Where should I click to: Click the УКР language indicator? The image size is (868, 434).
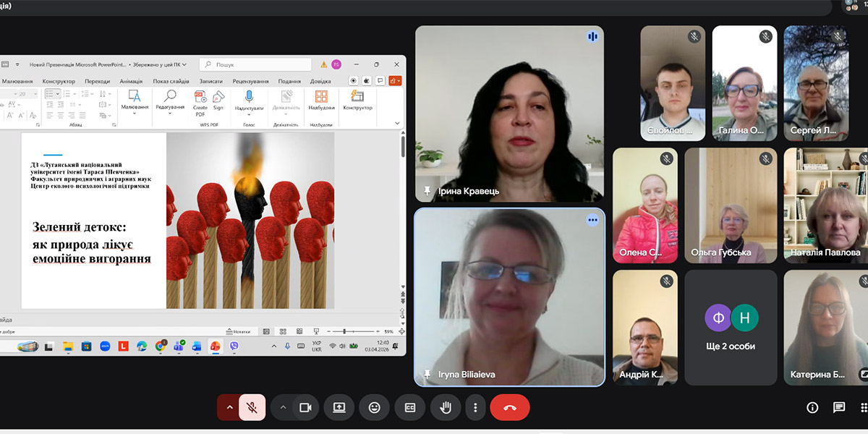tap(317, 346)
